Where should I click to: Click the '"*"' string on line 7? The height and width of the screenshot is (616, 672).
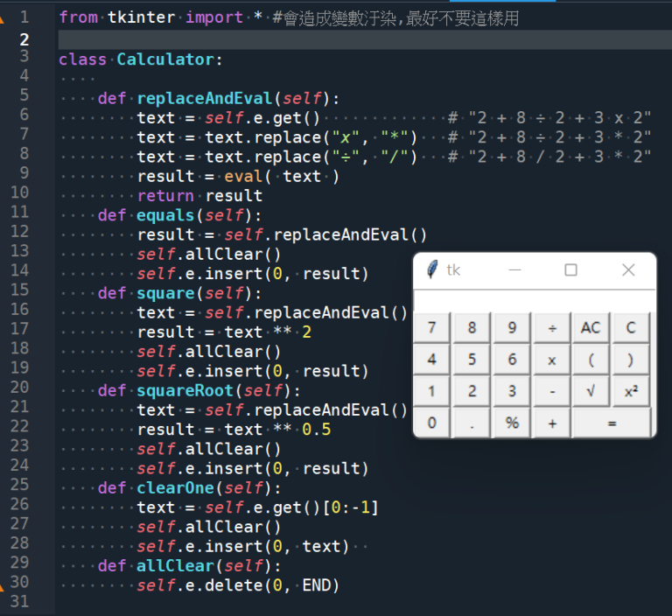pos(395,137)
